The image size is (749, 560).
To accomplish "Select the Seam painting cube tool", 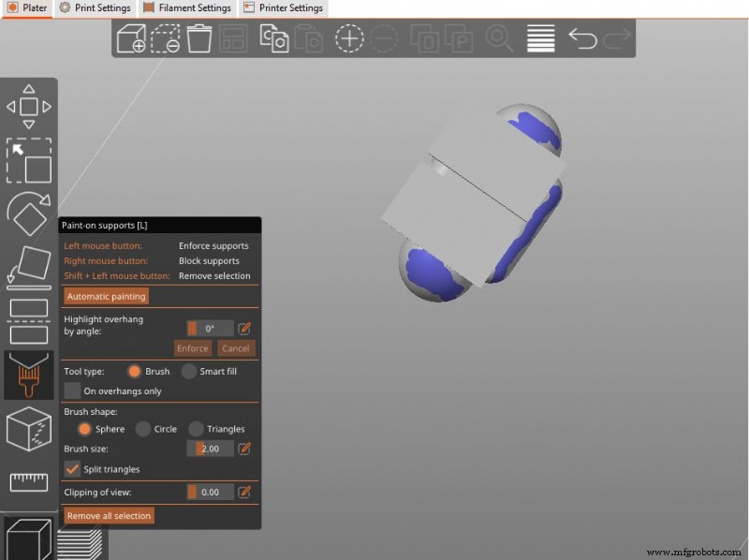I will (29, 429).
